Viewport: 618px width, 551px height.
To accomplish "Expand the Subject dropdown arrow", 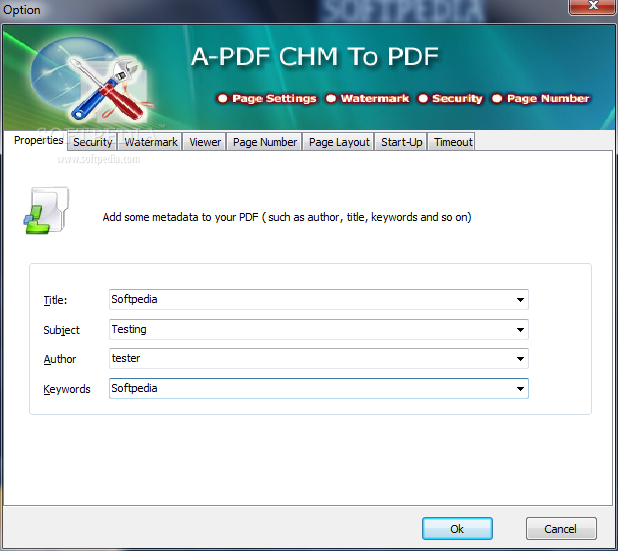I will (x=520, y=330).
